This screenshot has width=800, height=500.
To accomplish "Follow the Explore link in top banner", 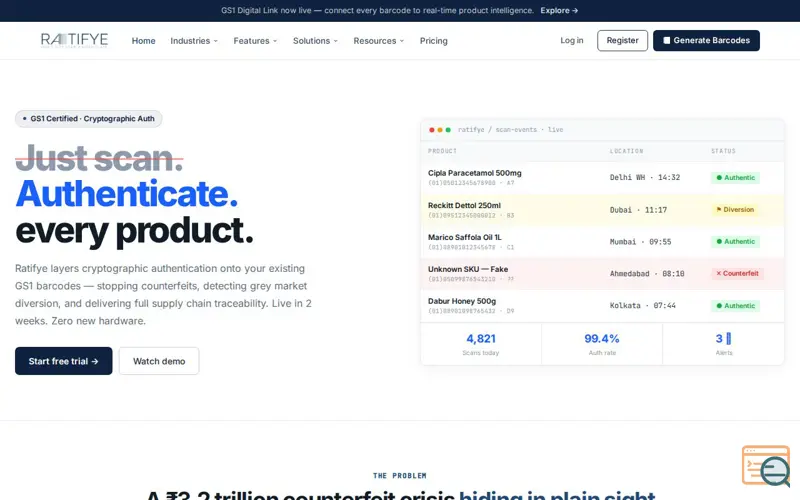I will click(x=559, y=10).
